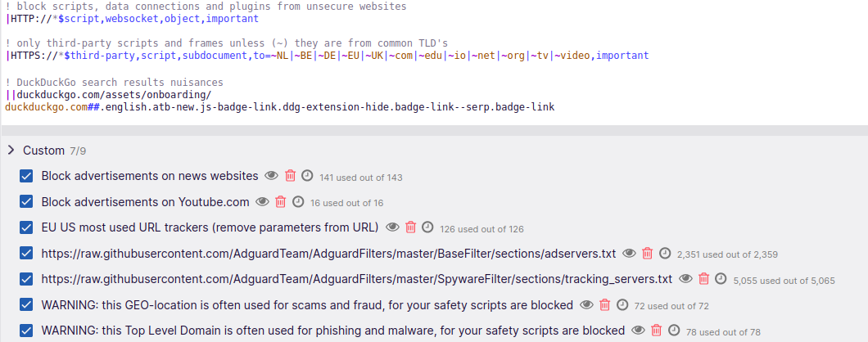Viewport: 868px width, 342px height.
Task: Disable the EU US most used URL trackers list
Action: click(26, 227)
